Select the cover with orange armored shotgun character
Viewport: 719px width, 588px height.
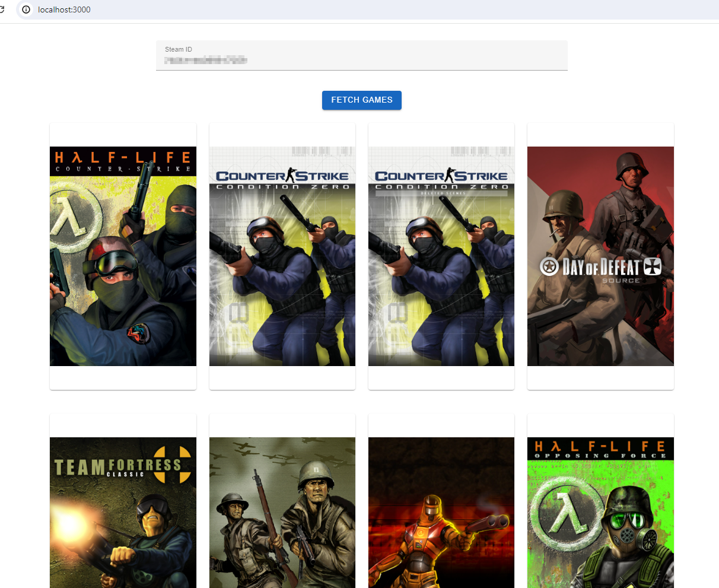[441, 513]
